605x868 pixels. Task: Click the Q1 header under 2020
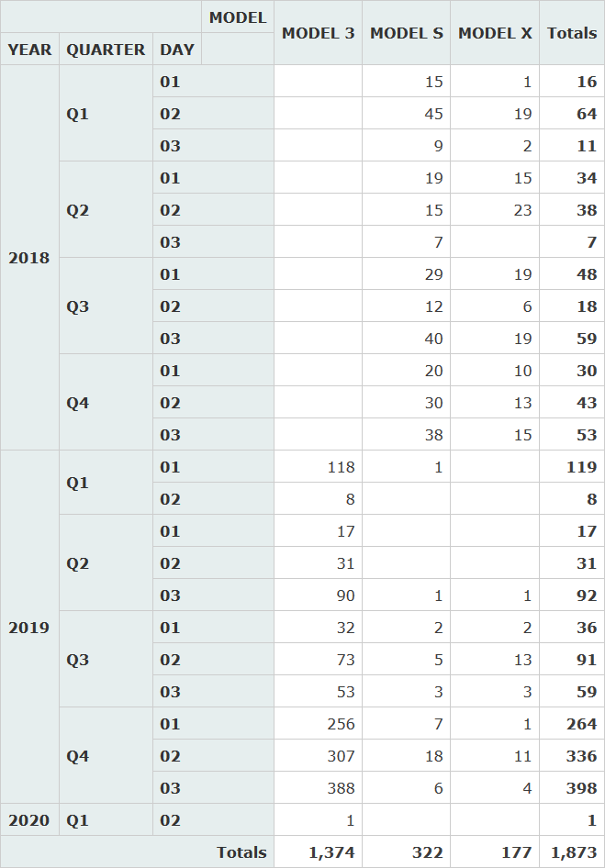pyautogui.click(x=78, y=820)
